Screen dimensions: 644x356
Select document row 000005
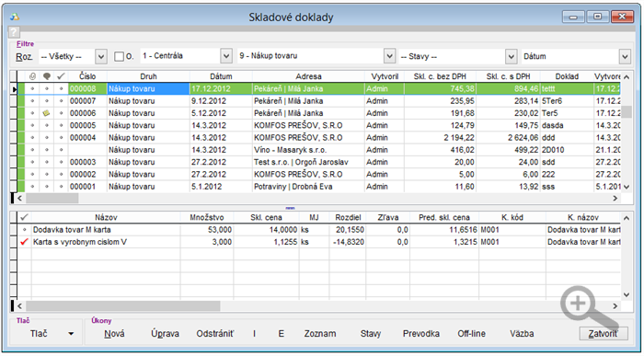pyautogui.click(x=318, y=126)
